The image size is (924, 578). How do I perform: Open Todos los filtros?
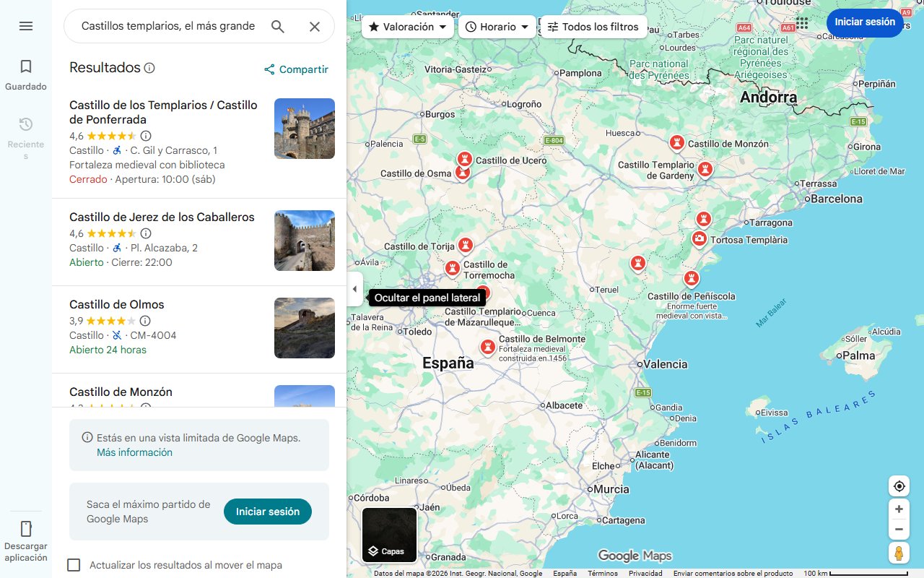click(x=595, y=26)
